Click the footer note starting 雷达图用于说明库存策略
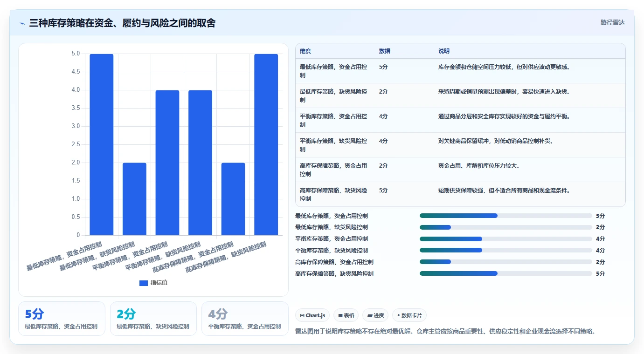 tap(446, 332)
